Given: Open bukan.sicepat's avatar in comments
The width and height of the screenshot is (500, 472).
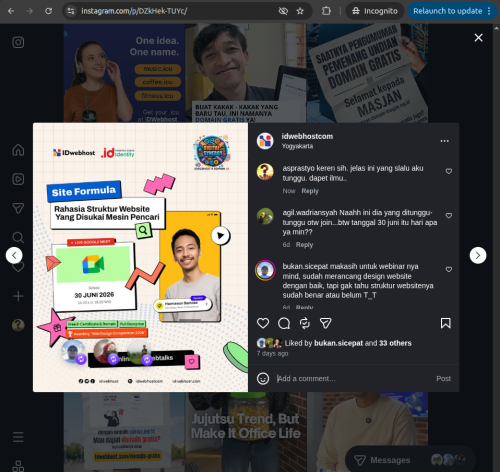Looking at the screenshot, I should pos(265,270).
